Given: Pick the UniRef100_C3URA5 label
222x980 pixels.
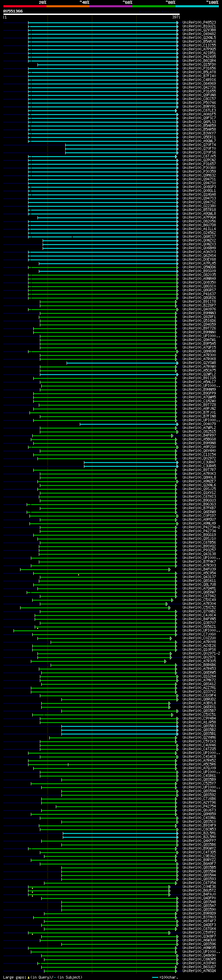Looking at the screenshot, I should tap(199, 466).
